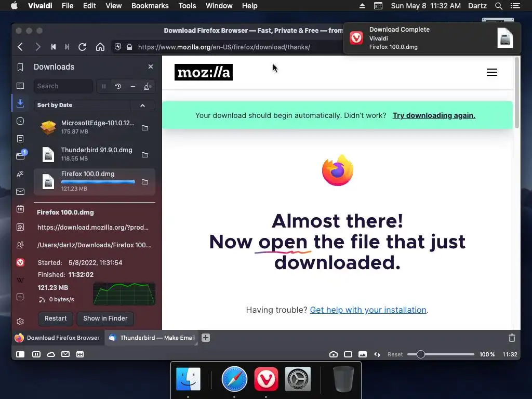The height and width of the screenshot is (399, 532).
Task: Open the Vivaldi web panel
Action: click(20, 262)
